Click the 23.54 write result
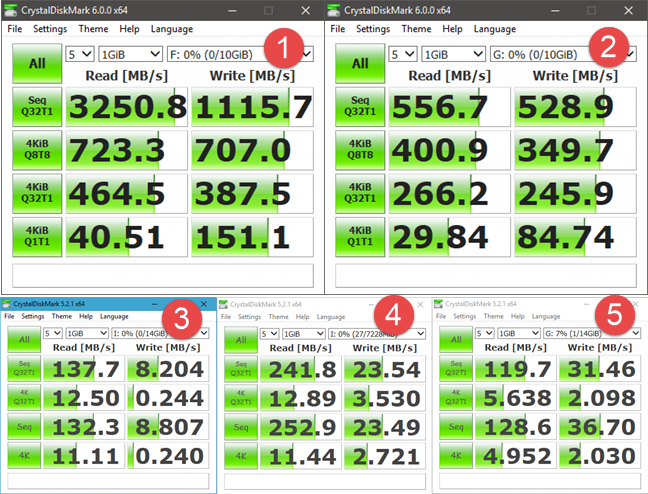648x494 pixels. click(x=385, y=369)
